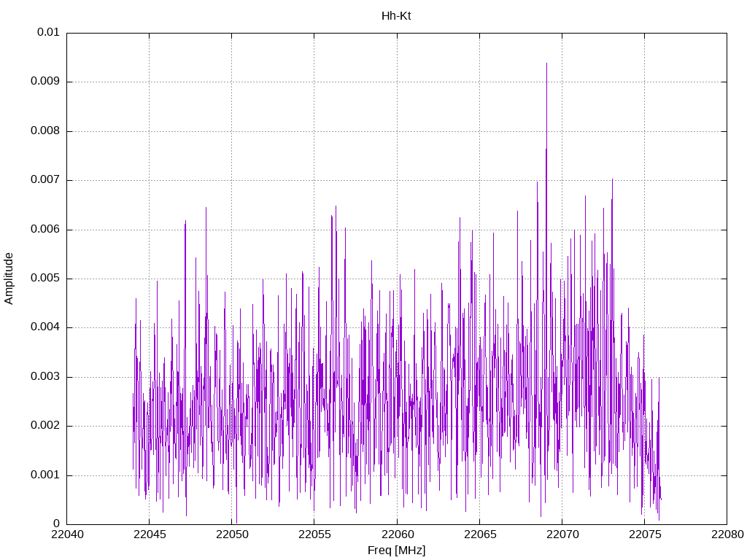
Task: Click x-axis tick label 22075
Action: pos(645,534)
